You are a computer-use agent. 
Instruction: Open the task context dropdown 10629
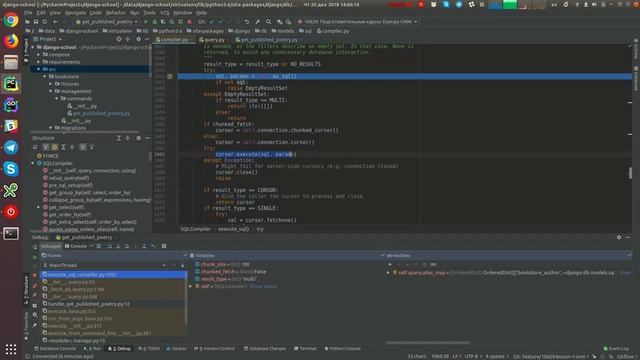coord(357,22)
